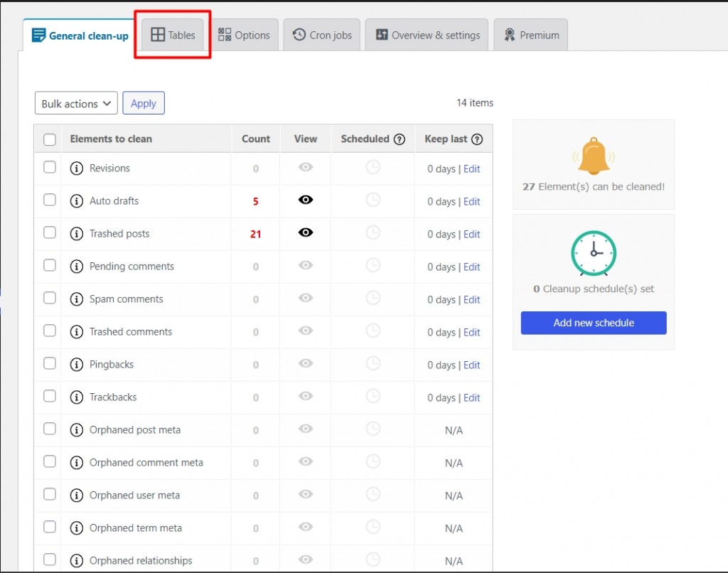Viewport: 728px width, 573px height.
Task: Edit keep-last days for Pending comments
Action: [472, 267]
